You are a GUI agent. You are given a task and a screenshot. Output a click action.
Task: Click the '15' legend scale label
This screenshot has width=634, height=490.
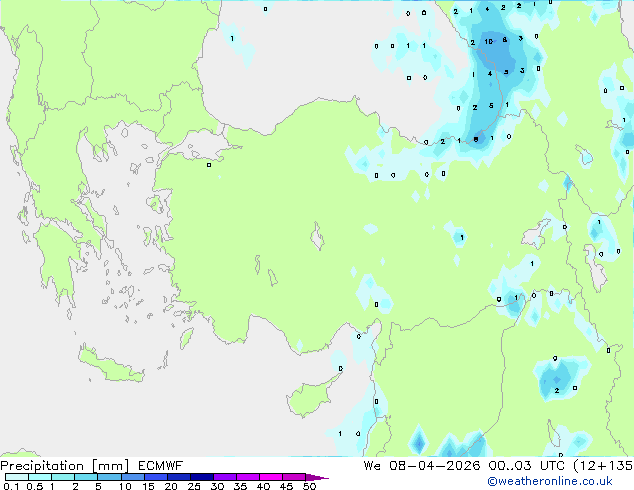(x=148, y=486)
